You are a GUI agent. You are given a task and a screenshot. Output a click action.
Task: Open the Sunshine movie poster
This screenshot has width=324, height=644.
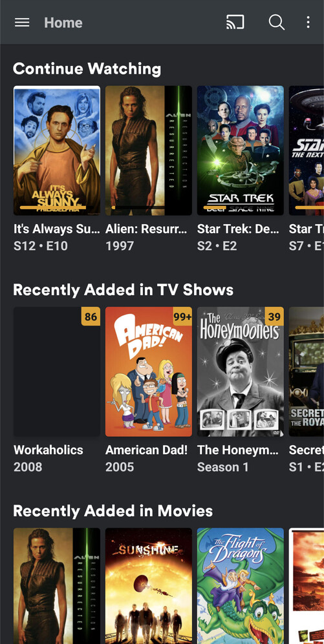click(x=149, y=586)
